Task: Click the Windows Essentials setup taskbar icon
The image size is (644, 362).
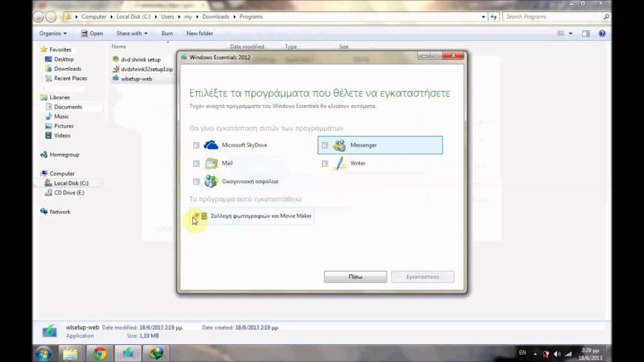Action: [x=128, y=353]
